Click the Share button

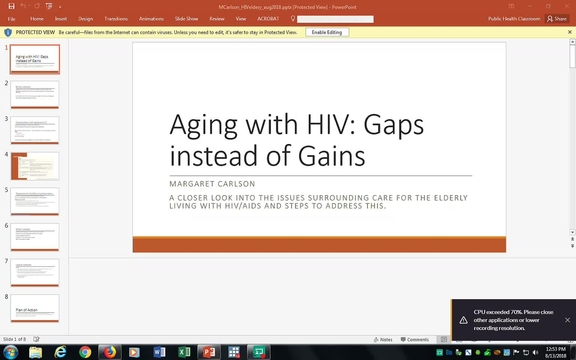557,19
